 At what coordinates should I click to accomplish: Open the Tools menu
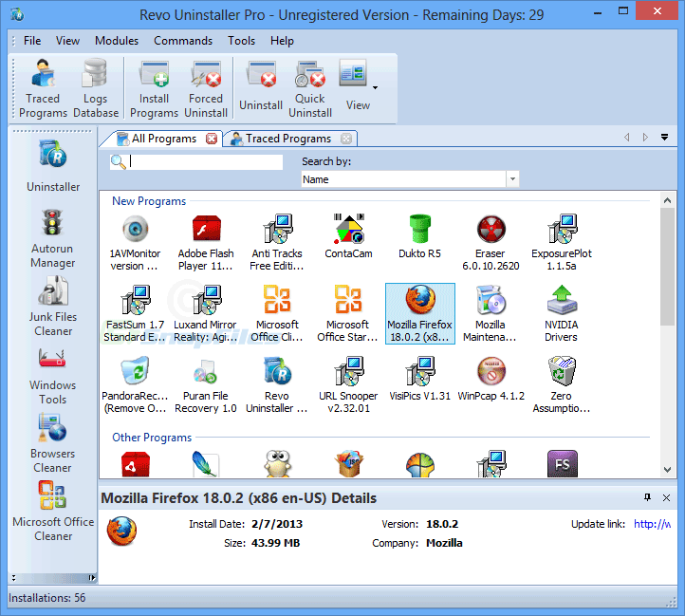point(242,41)
